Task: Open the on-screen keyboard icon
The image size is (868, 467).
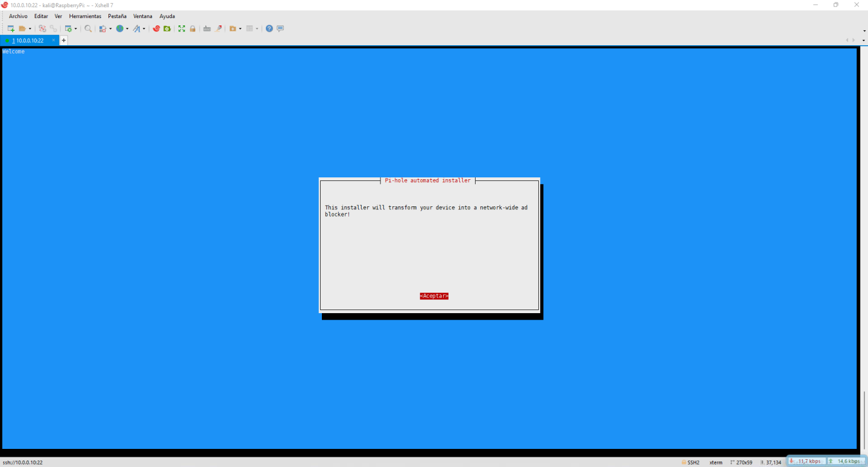Action: click(207, 28)
